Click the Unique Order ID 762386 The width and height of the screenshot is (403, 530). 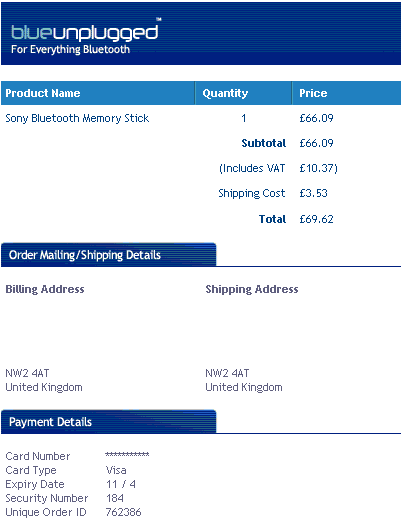coord(123,512)
